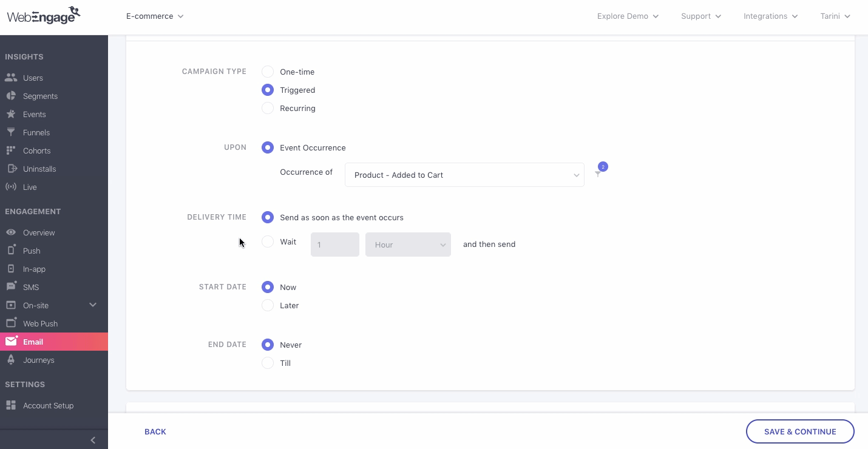Screen dimensions: 868x449
Task: Open the Product - Added to Cart dropdown
Action: click(x=464, y=175)
